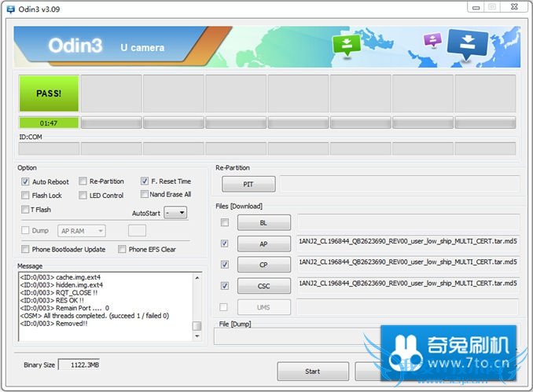The height and width of the screenshot is (392, 533).
Task: Click the Message log scroll up arrow
Action: coord(197,278)
